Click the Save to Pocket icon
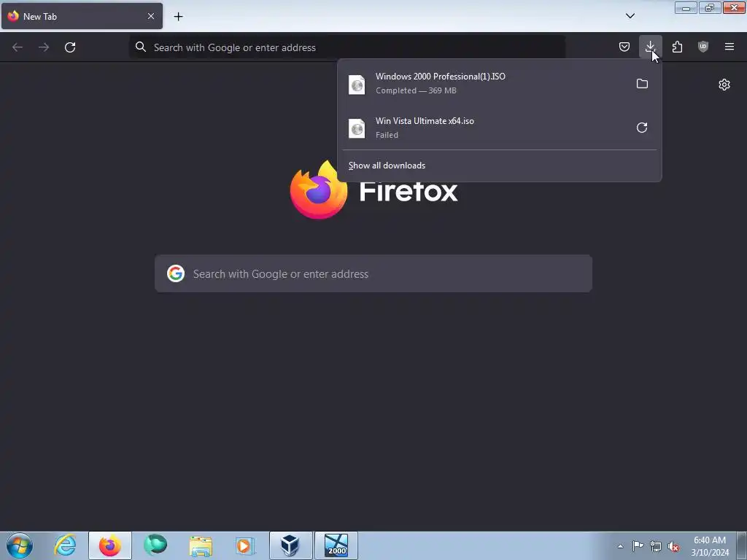The height and width of the screenshot is (560, 747). click(x=624, y=47)
